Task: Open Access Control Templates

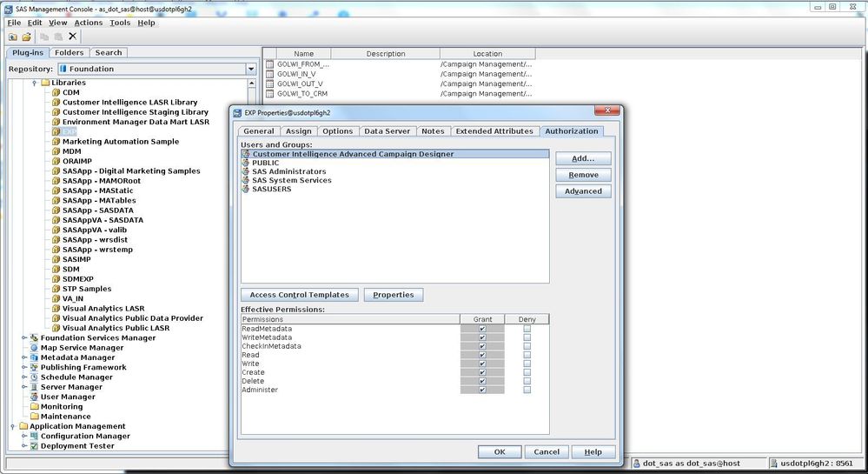Action: (x=300, y=295)
